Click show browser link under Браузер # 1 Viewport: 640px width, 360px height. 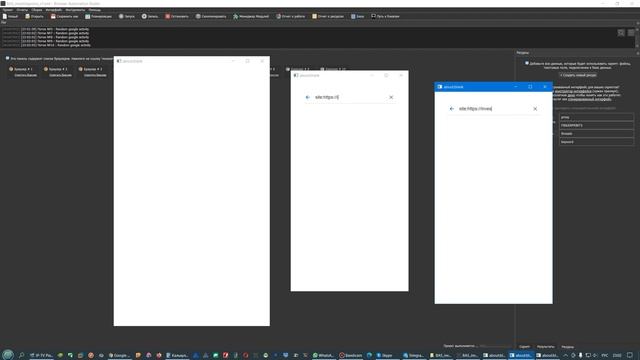(25, 75)
